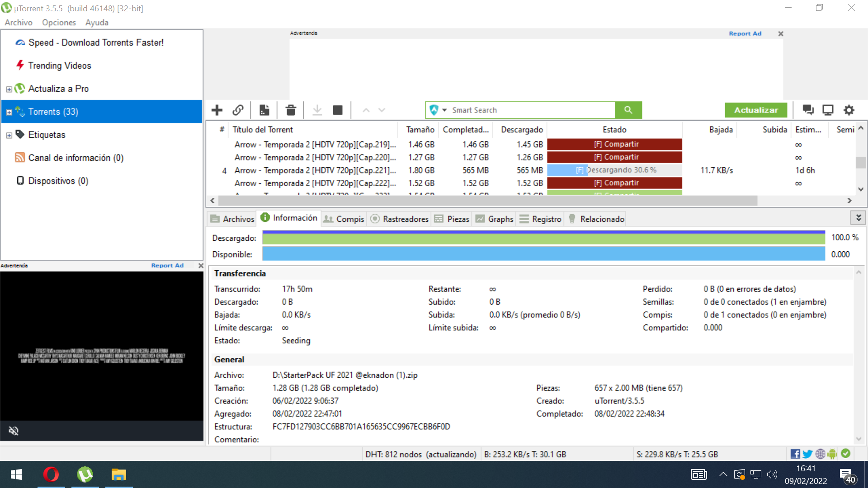Click the Add Torrent plus icon
The width and height of the screenshot is (868, 488).
pos(217,110)
